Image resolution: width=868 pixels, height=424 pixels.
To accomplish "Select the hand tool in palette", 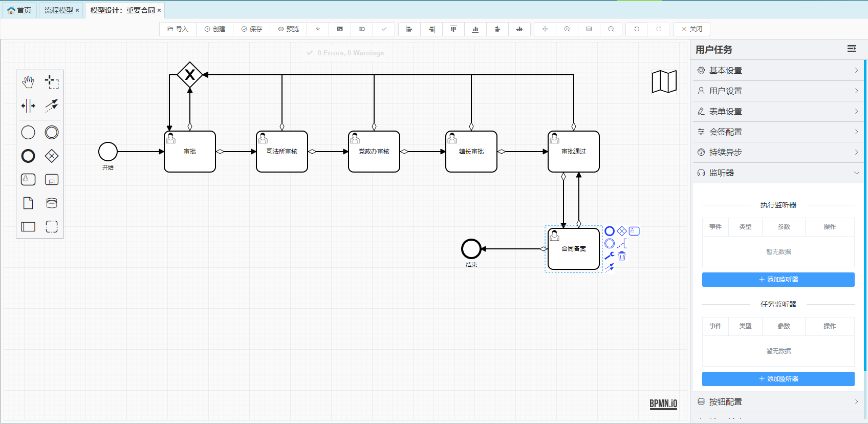I will tap(28, 82).
